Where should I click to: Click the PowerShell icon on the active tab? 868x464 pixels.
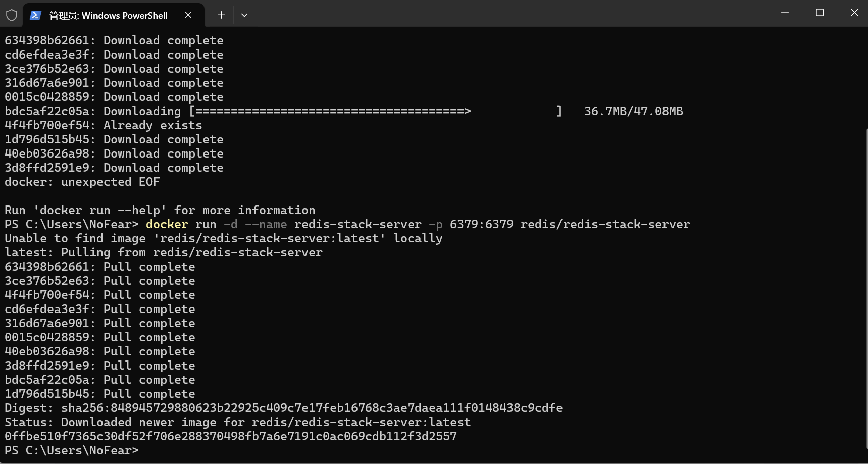(x=35, y=15)
